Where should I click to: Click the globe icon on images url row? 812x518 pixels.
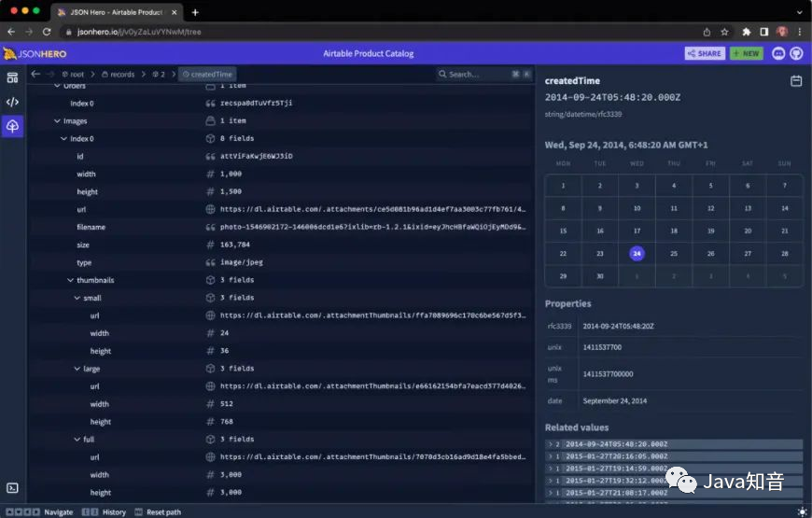tap(210, 209)
